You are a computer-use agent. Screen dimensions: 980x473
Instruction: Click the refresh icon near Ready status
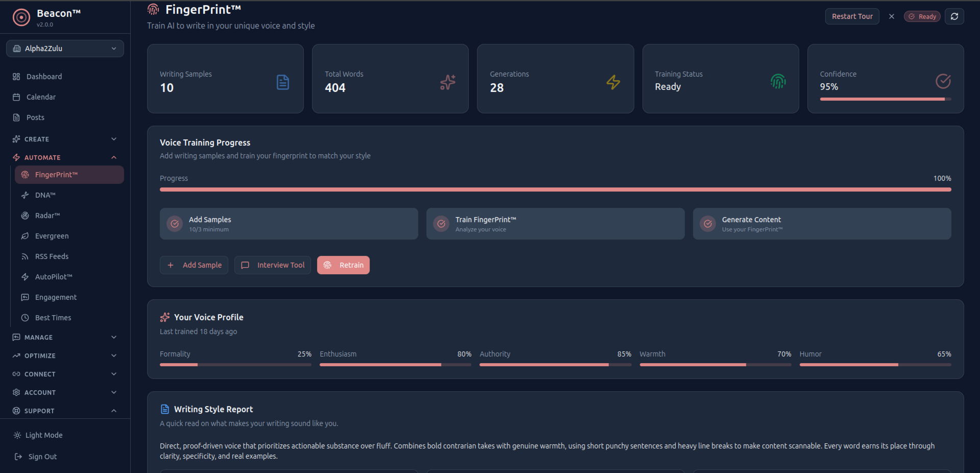click(x=954, y=16)
